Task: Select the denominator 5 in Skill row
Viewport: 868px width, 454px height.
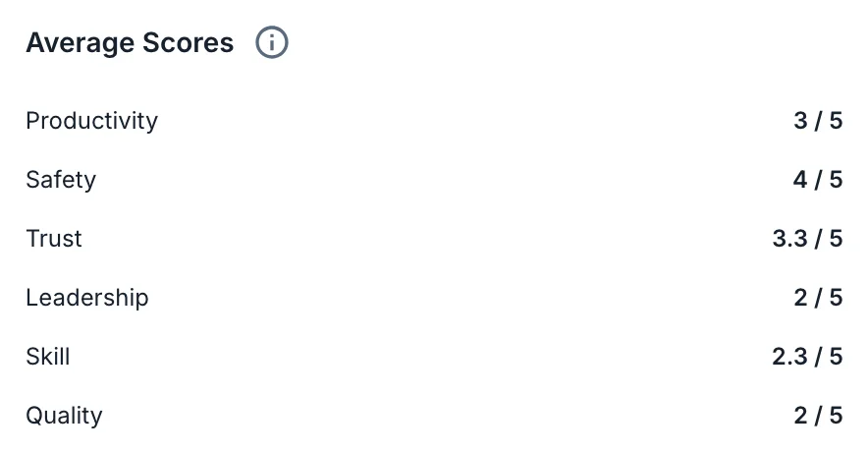Action: pos(836,357)
